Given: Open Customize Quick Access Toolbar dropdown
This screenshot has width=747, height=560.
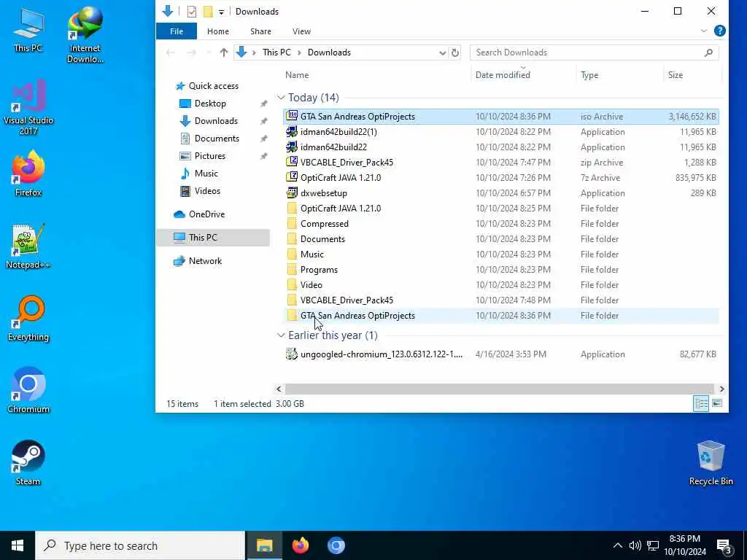Looking at the screenshot, I should point(221,12).
